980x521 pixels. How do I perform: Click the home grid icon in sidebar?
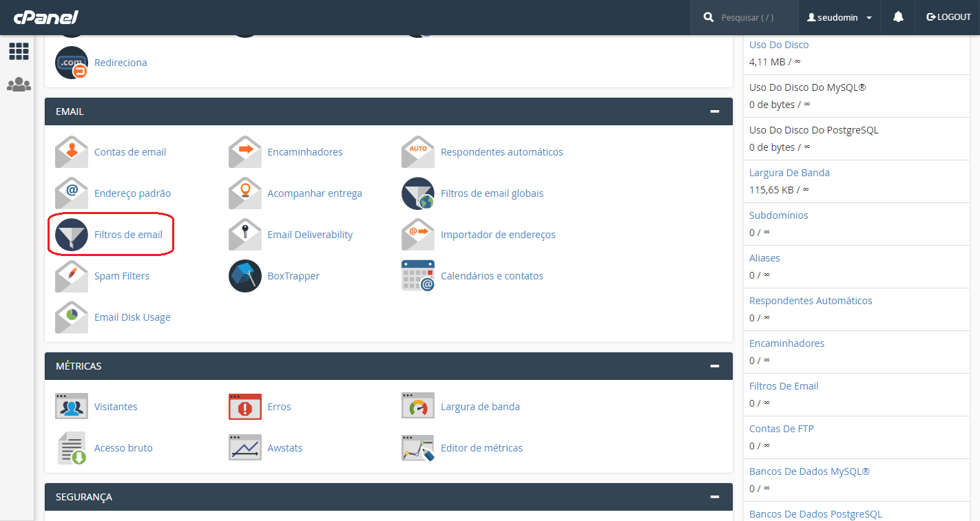tap(19, 52)
